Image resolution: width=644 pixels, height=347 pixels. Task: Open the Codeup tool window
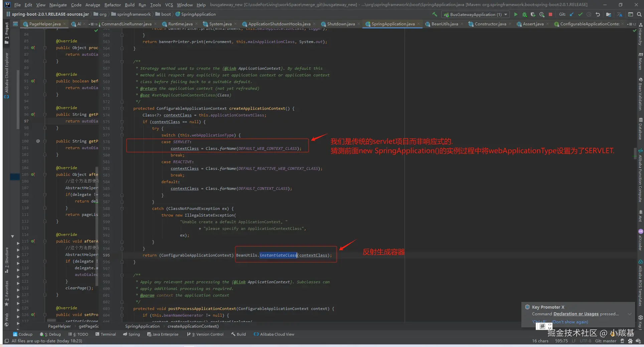coord(23,334)
